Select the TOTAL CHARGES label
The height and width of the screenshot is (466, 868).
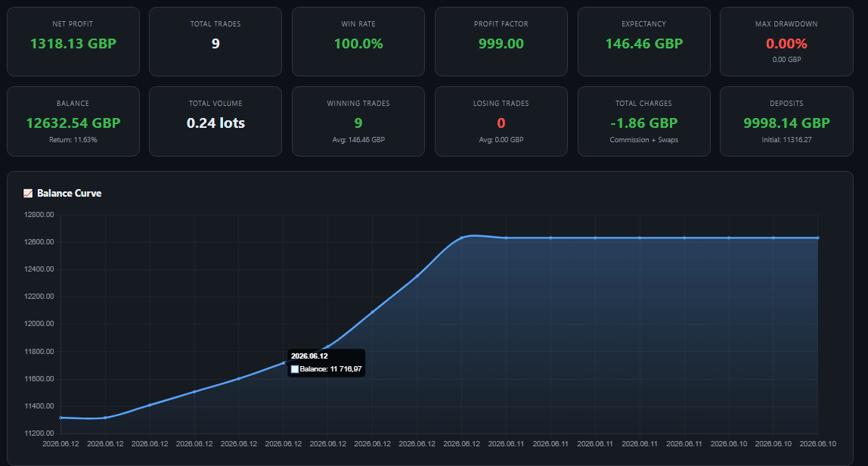tap(643, 103)
